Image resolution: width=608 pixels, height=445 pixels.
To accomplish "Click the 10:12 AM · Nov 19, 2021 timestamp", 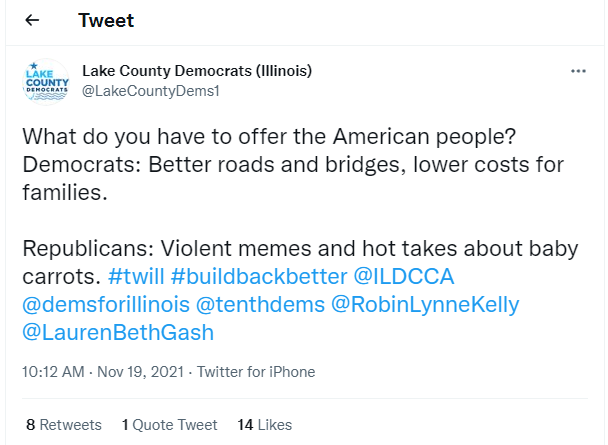I will pyautogui.click(x=103, y=372).
